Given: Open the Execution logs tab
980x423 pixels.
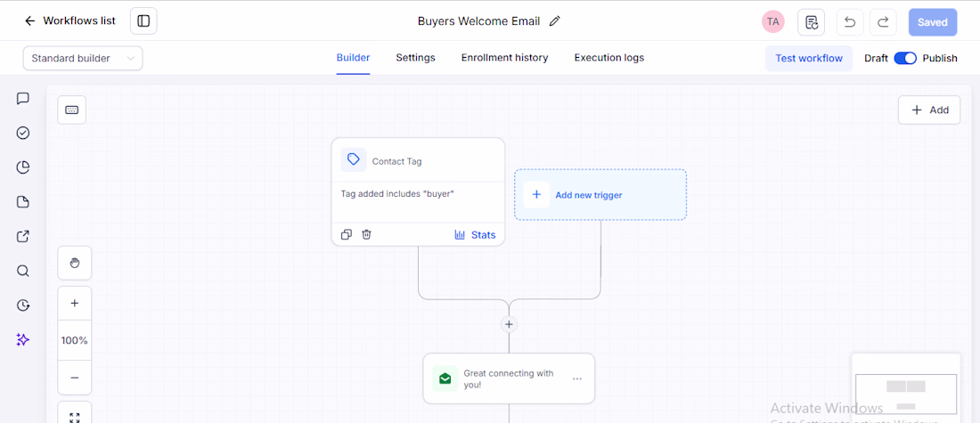Looking at the screenshot, I should [609, 58].
